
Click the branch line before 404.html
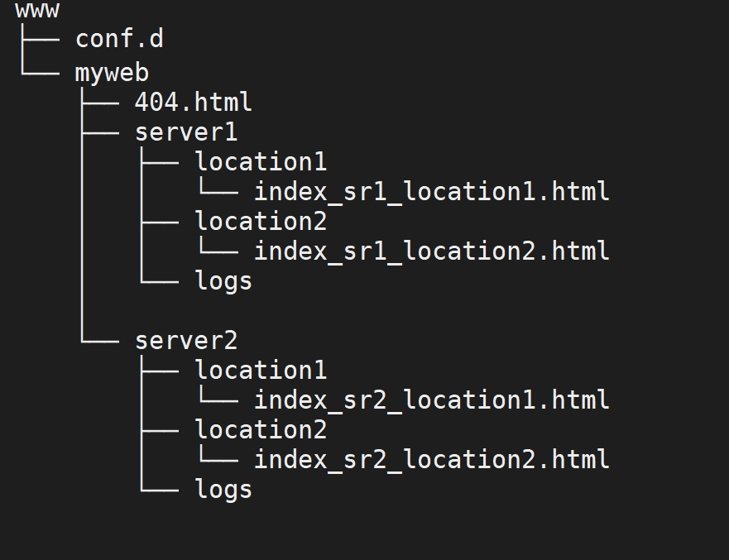[x=99, y=103]
